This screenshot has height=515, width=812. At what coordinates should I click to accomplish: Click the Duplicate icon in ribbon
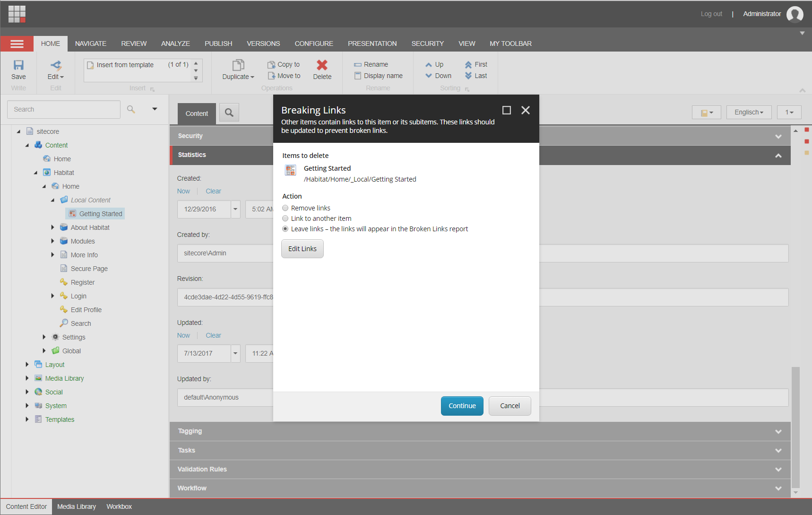[238, 65]
